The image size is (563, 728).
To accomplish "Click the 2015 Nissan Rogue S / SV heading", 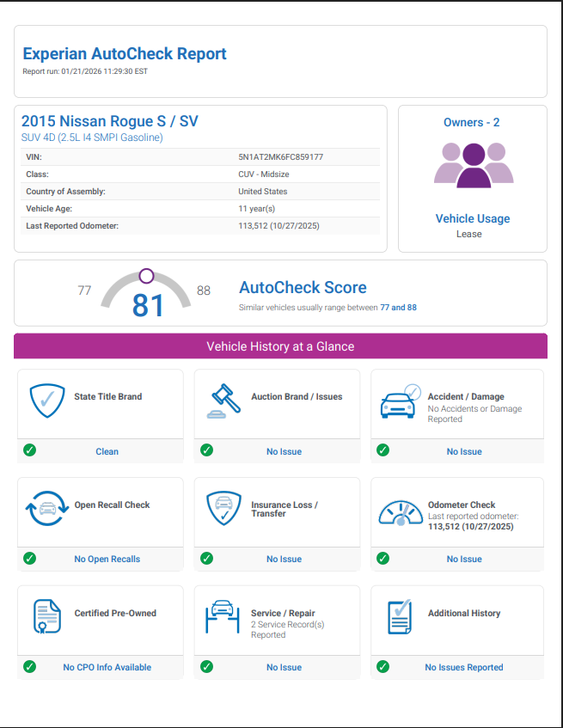I will (x=110, y=121).
